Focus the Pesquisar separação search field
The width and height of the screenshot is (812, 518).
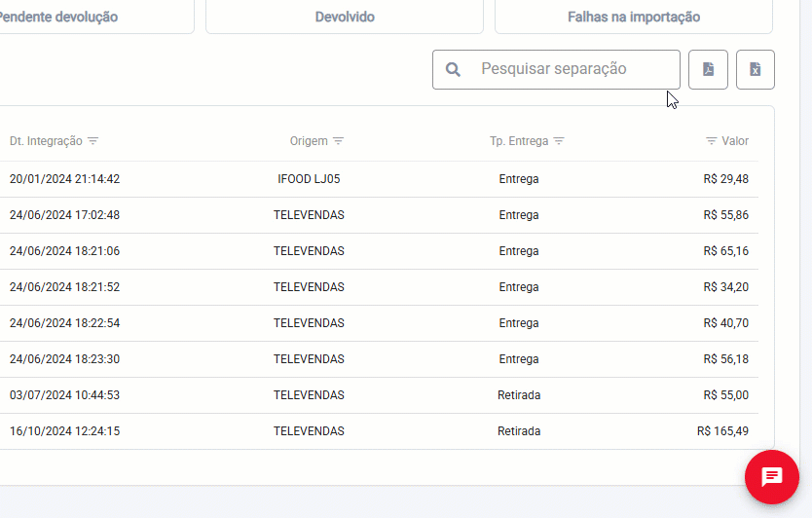click(556, 69)
